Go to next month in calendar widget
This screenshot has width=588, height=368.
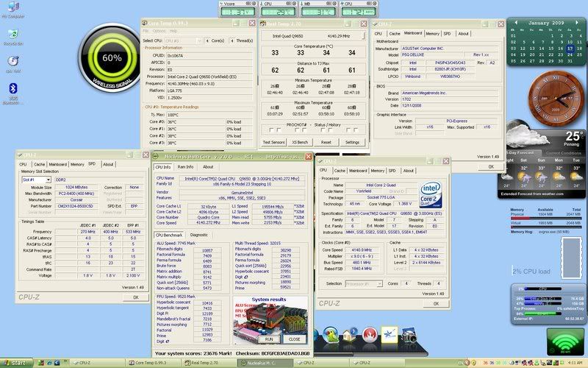pyautogui.click(x=577, y=23)
